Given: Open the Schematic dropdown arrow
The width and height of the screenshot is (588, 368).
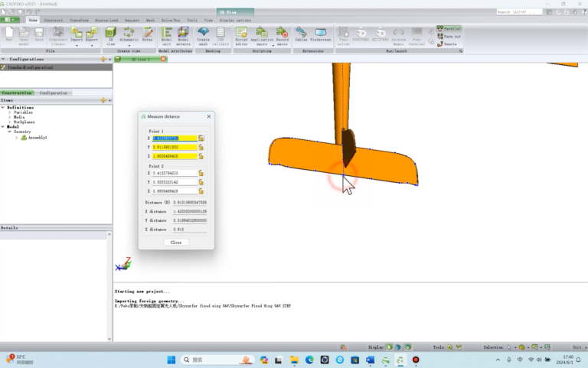Looking at the screenshot, I should (129, 45).
